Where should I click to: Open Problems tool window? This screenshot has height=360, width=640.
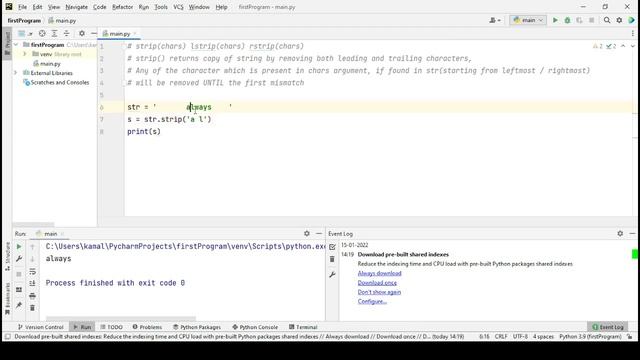147,327
